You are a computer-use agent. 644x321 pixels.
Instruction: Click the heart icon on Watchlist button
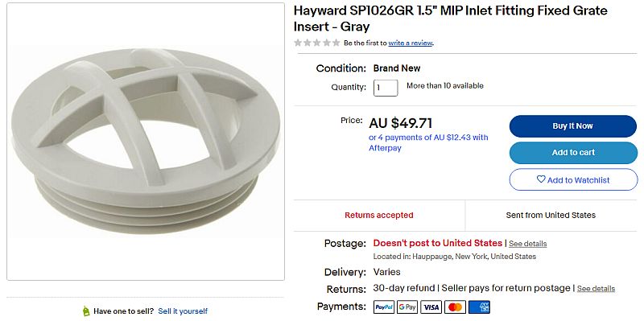[x=541, y=179]
